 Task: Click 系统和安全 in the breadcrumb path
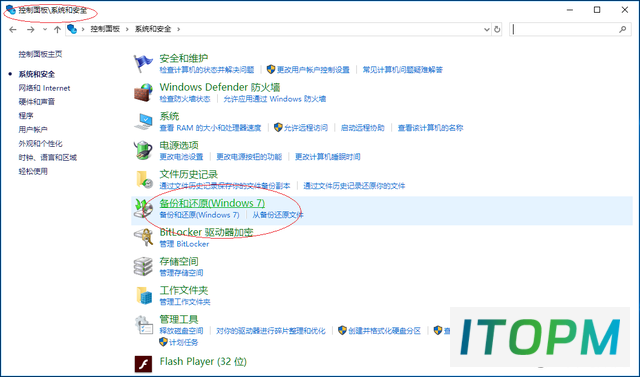(x=153, y=29)
